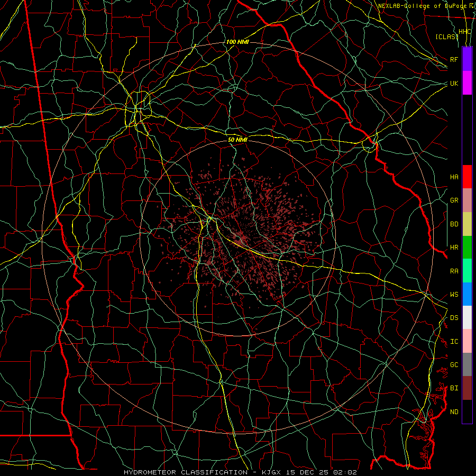Click the "15 DEC 25" date text
The width and height of the screenshot is (476, 476).
coord(308,472)
